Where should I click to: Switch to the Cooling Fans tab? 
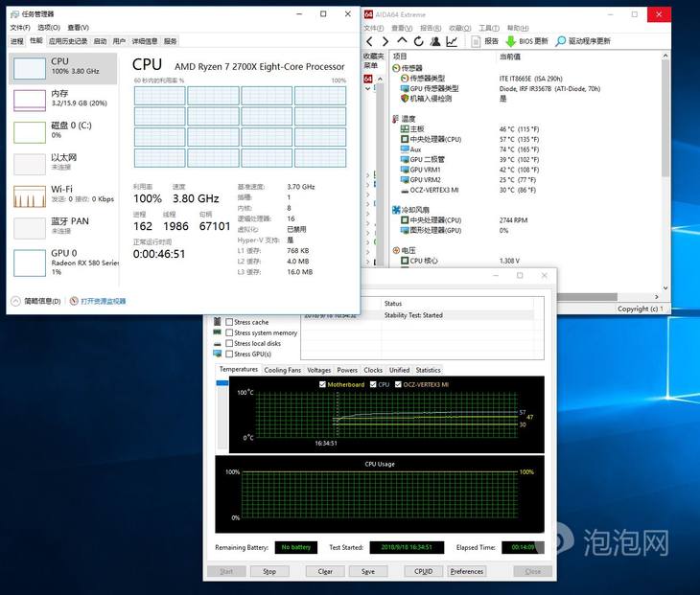[283, 370]
